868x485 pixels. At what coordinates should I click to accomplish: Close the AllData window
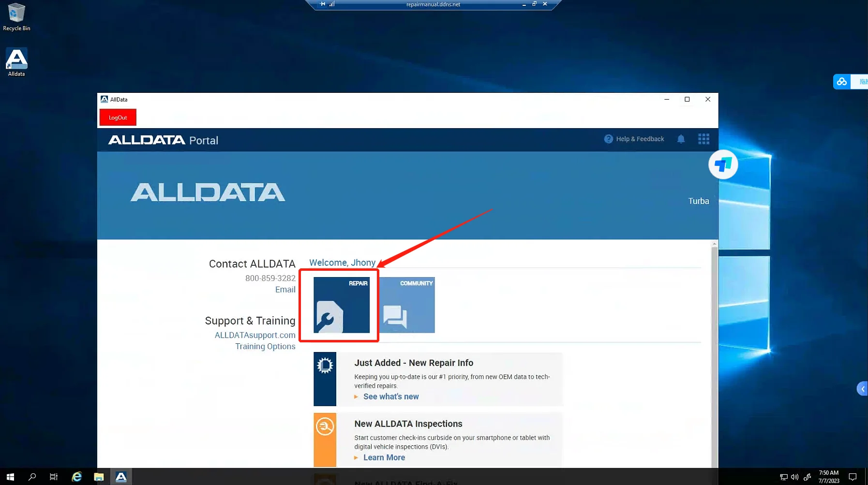(708, 99)
